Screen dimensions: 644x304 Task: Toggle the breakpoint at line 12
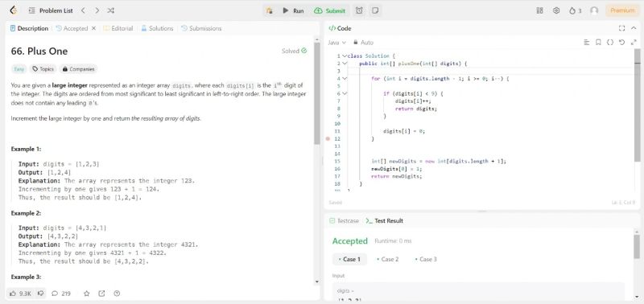point(328,138)
